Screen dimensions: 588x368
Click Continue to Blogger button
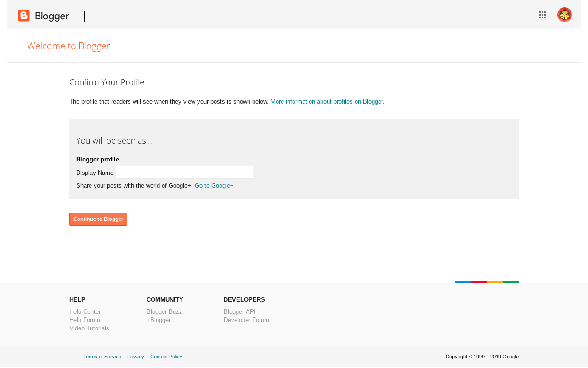pos(98,219)
